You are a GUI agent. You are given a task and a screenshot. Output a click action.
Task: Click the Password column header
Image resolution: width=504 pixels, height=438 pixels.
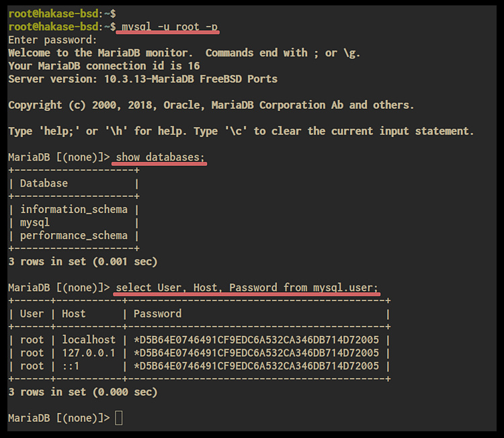(157, 314)
